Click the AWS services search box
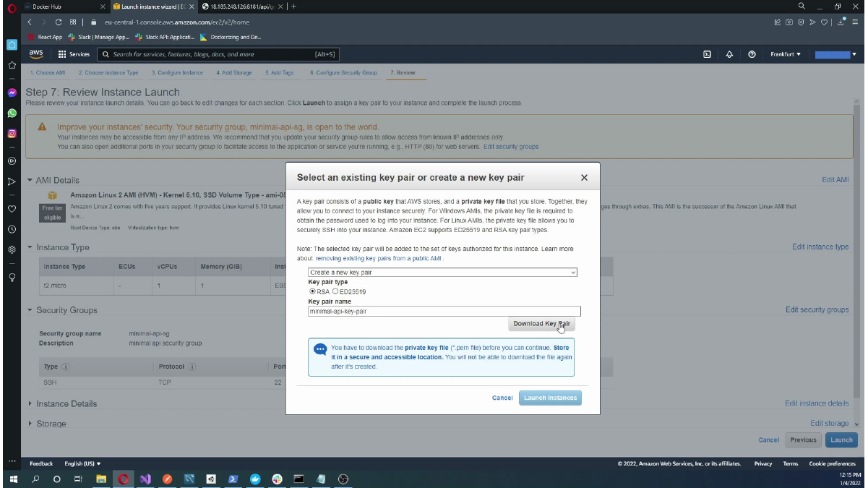Viewport: 868px width, 488px height. (x=218, y=54)
